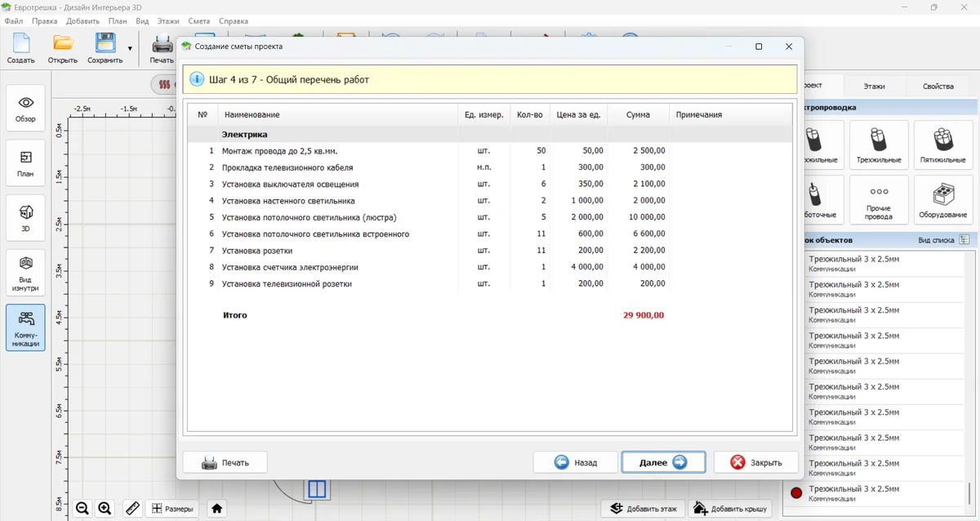
Task: Click the home view icon
Action: coord(216,509)
